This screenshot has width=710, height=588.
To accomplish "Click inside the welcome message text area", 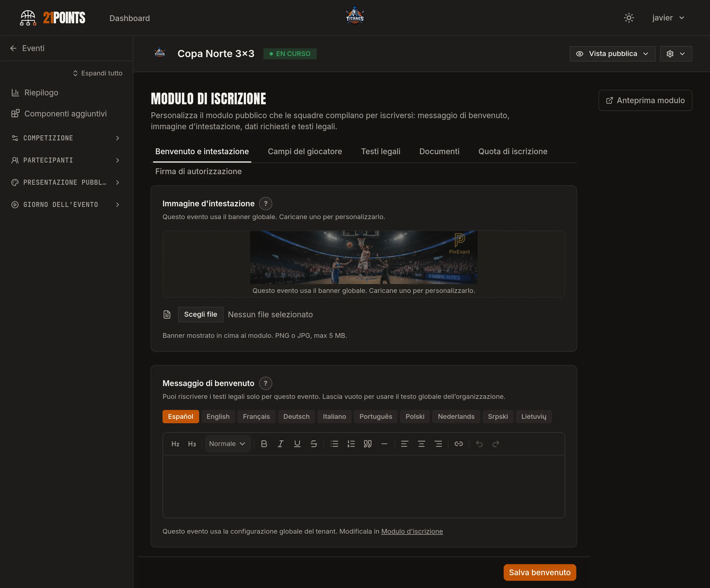I will coord(363,486).
